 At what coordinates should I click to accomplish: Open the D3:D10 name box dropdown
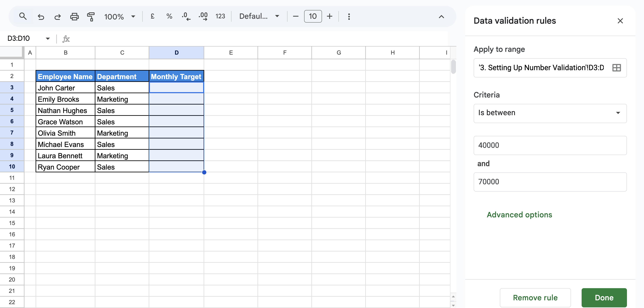47,39
